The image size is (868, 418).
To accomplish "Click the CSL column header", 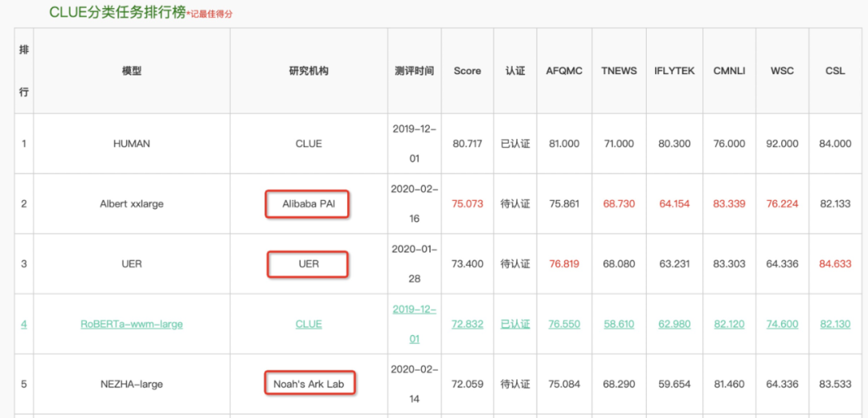I will coord(835,71).
